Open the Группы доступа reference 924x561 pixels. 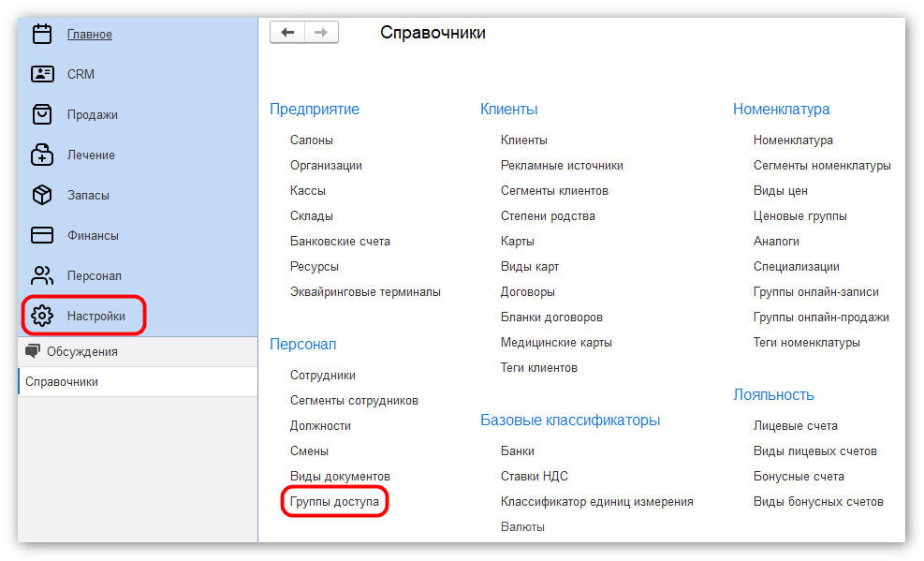334,501
